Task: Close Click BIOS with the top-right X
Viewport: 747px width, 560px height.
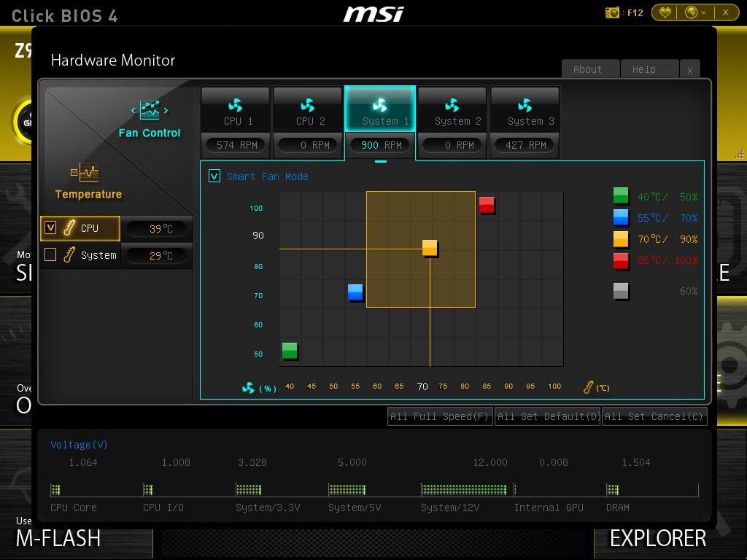Action: [726, 12]
